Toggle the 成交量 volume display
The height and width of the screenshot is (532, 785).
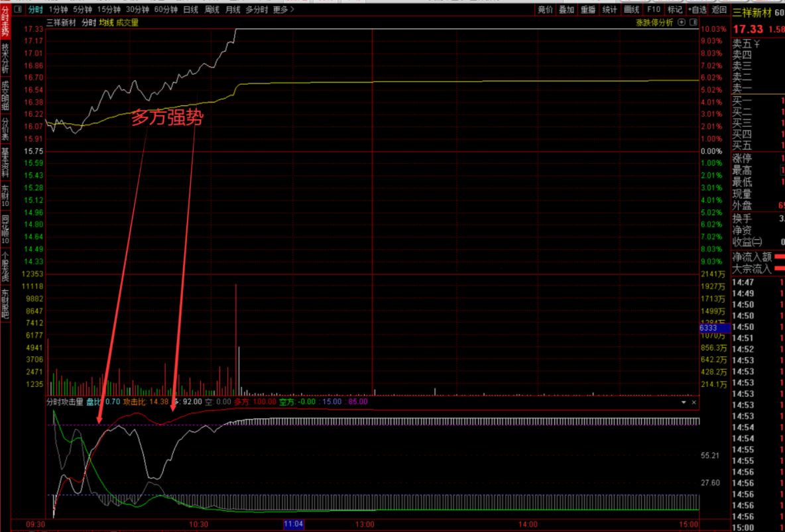coord(127,23)
